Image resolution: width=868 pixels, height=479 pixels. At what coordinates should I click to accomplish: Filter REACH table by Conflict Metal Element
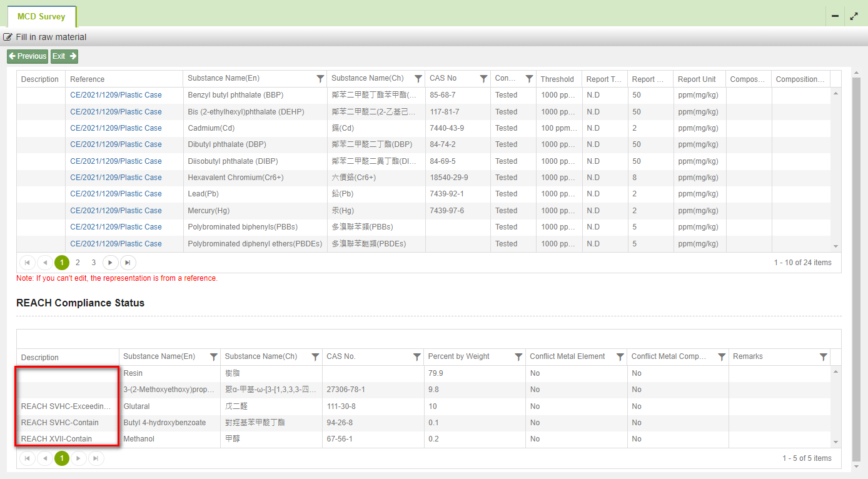(x=620, y=356)
